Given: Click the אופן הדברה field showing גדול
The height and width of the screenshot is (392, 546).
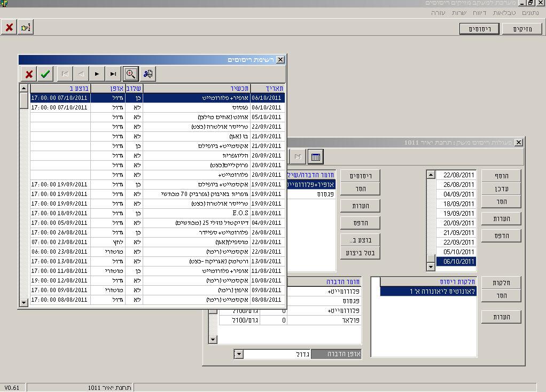Looking at the screenshot, I should 277,355.
